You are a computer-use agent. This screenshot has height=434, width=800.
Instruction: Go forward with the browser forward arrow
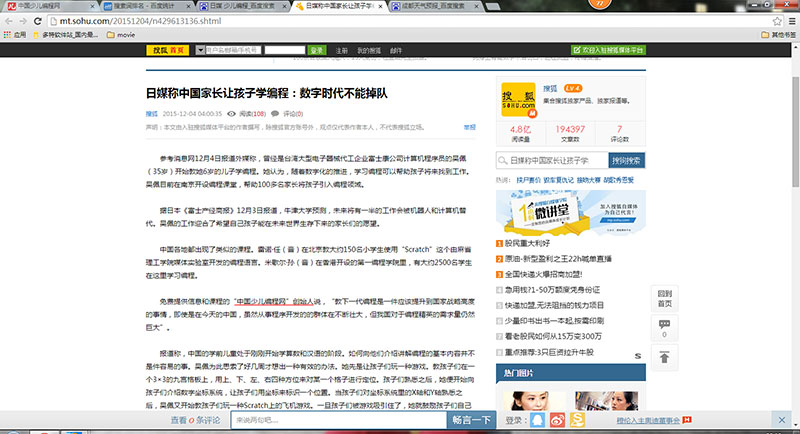pos(23,21)
